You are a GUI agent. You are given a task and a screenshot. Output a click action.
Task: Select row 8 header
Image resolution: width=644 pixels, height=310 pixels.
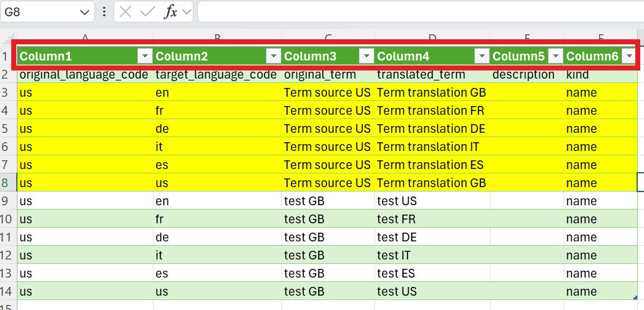[x=8, y=183]
